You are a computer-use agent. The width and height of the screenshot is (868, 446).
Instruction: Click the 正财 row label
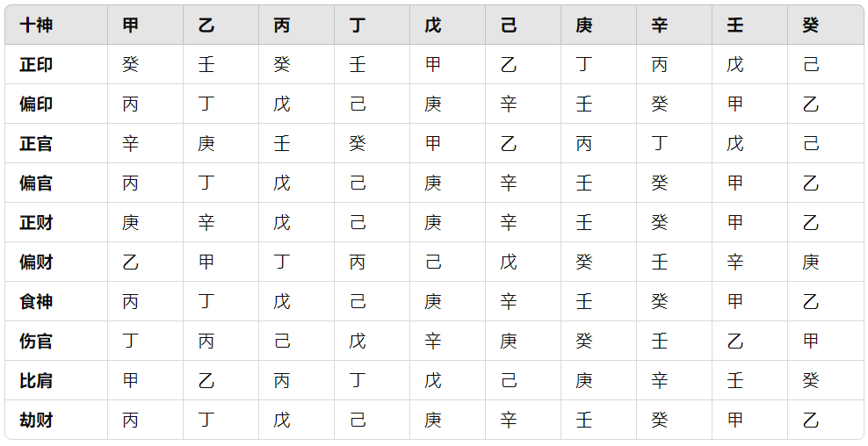click(x=36, y=223)
